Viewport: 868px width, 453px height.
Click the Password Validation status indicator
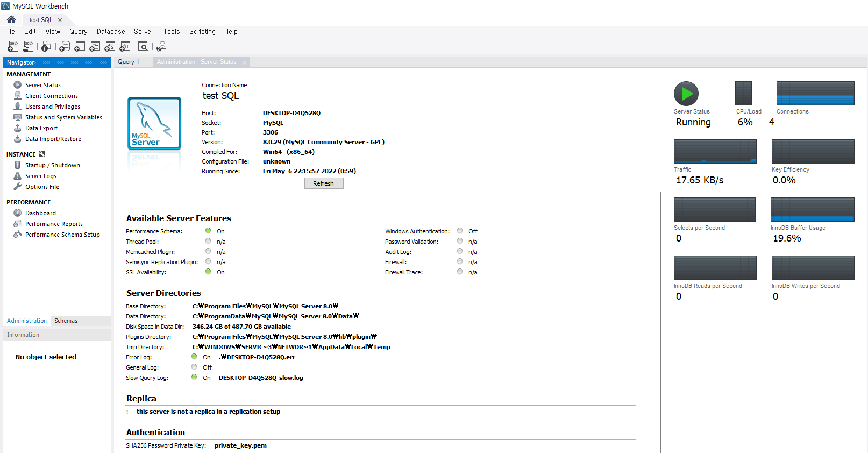point(460,241)
